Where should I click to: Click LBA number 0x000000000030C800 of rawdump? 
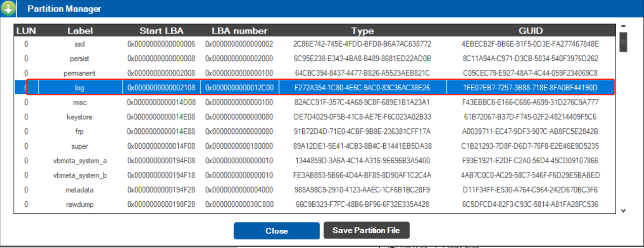tap(239, 205)
